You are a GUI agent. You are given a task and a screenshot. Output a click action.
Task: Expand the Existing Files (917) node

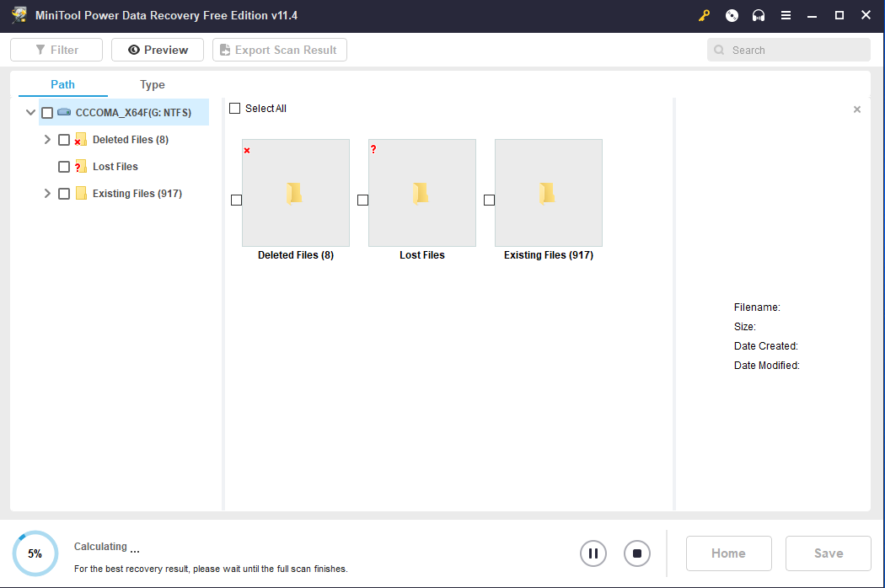click(47, 194)
